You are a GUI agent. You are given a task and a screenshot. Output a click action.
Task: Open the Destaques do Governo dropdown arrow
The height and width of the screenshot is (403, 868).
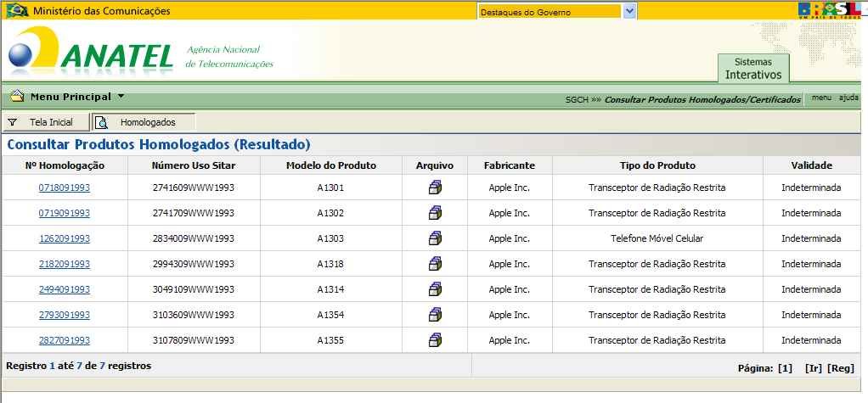[x=629, y=12]
